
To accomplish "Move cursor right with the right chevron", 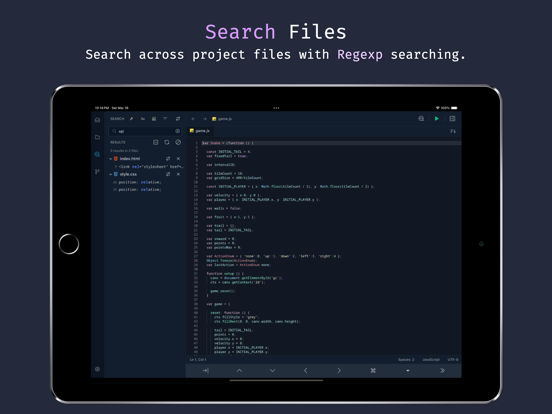I will point(339,371).
